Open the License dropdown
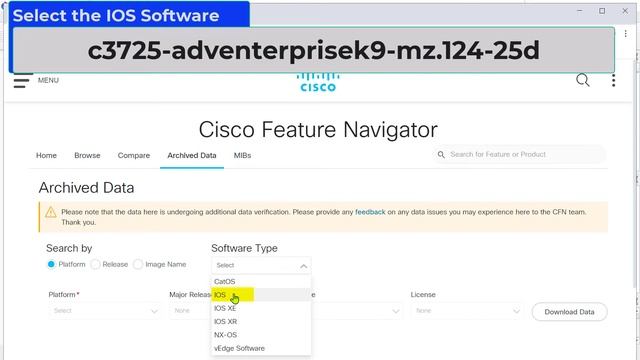 tap(467, 311)
